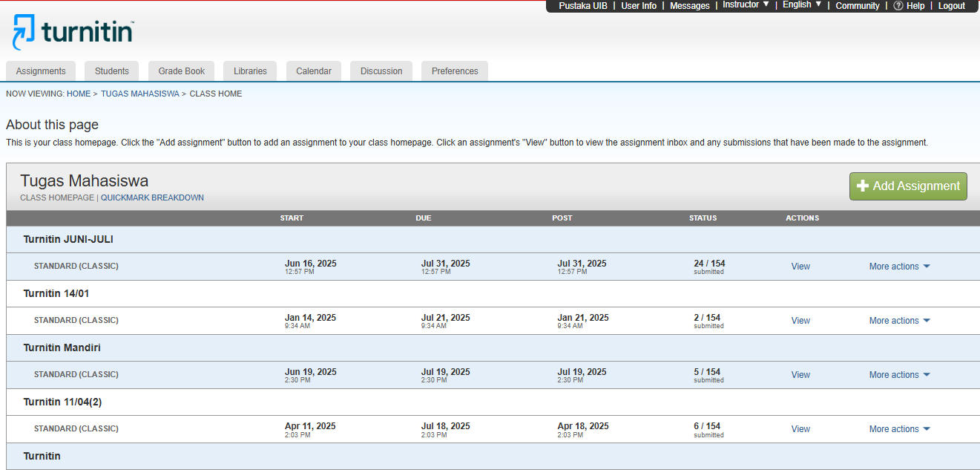Click the START column header
This screenshot has width=980, height=470.
point(292,218)
